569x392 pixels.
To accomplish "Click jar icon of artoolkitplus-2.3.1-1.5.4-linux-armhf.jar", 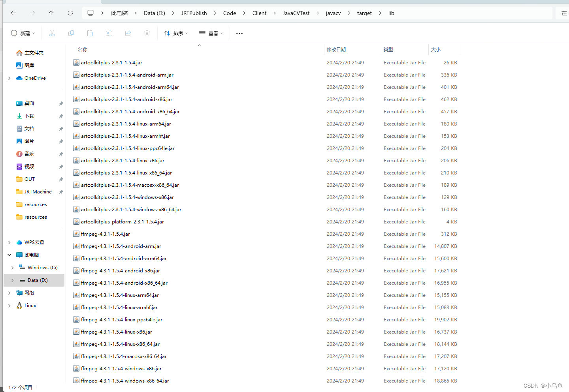I will pyautogui.click(x=76, y=136).
